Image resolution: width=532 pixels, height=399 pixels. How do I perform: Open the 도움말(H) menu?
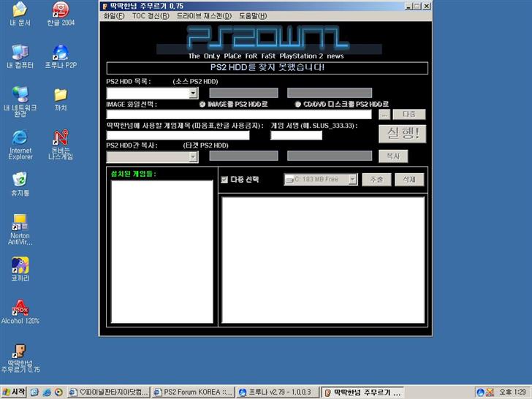[253, 16]
